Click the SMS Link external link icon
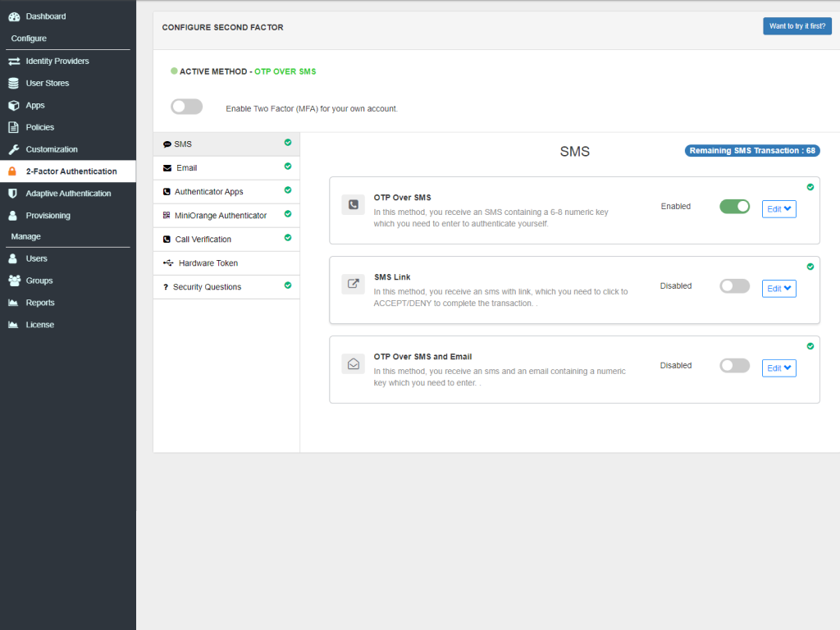This screenshot has width=840, height=630. pos(353,285)
